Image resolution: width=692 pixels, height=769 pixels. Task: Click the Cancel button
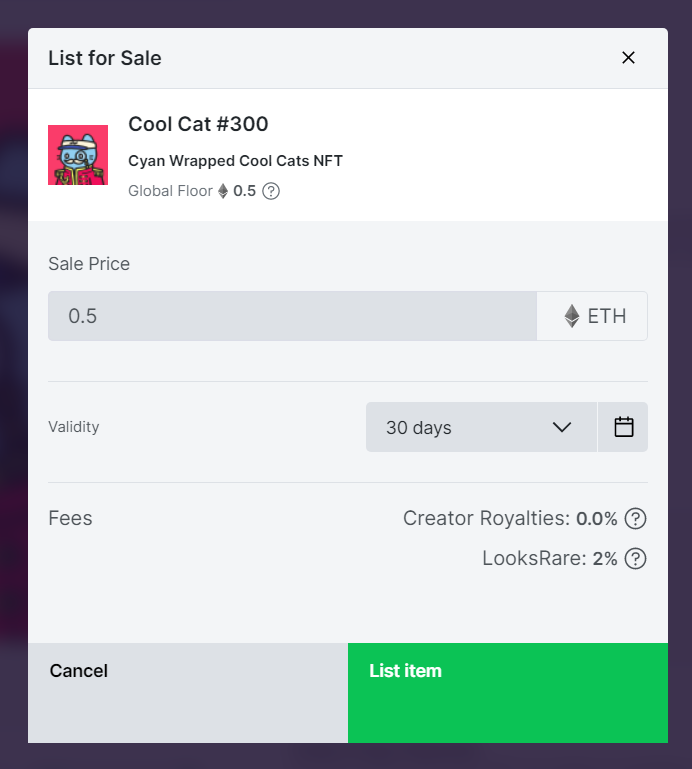pos(188,693)
